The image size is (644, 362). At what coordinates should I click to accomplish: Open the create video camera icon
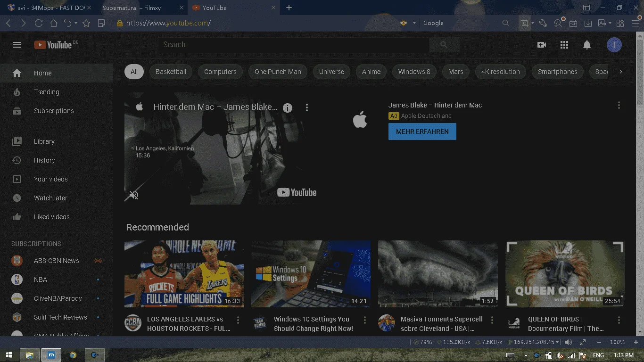point(542,45)
